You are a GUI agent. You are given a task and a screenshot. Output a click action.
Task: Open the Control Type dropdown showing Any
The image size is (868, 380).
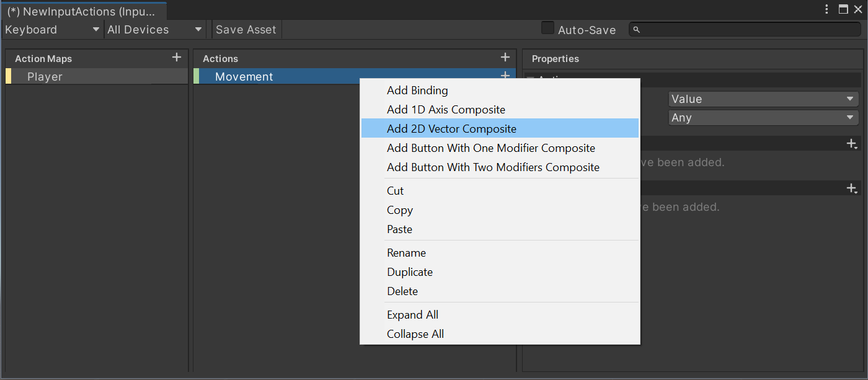763,117
